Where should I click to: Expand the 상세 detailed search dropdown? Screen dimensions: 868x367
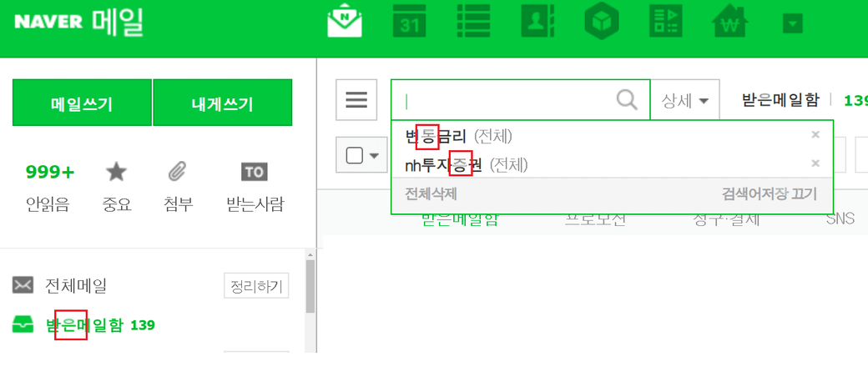point(685,101)
